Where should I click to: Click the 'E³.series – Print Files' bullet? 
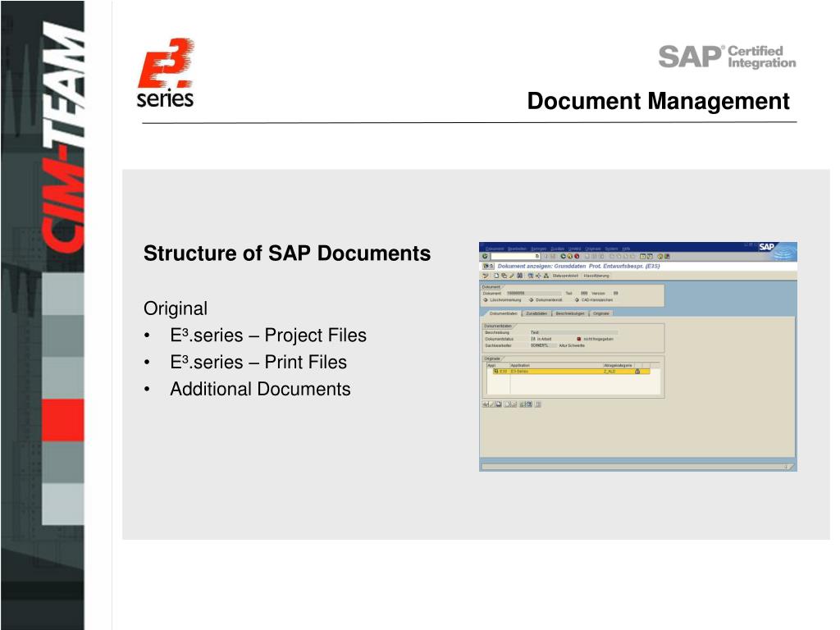point(258,362)
